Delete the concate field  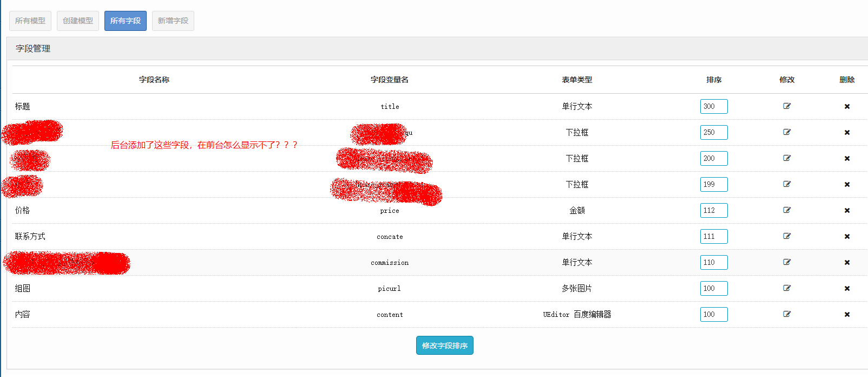847,237
